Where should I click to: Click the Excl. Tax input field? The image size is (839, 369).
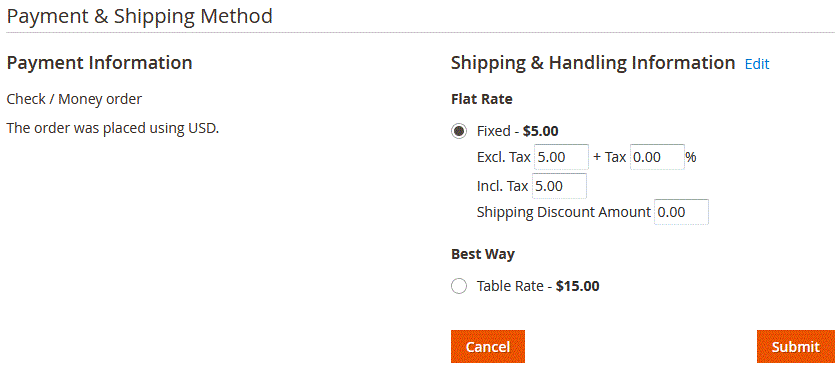point(561,157)
